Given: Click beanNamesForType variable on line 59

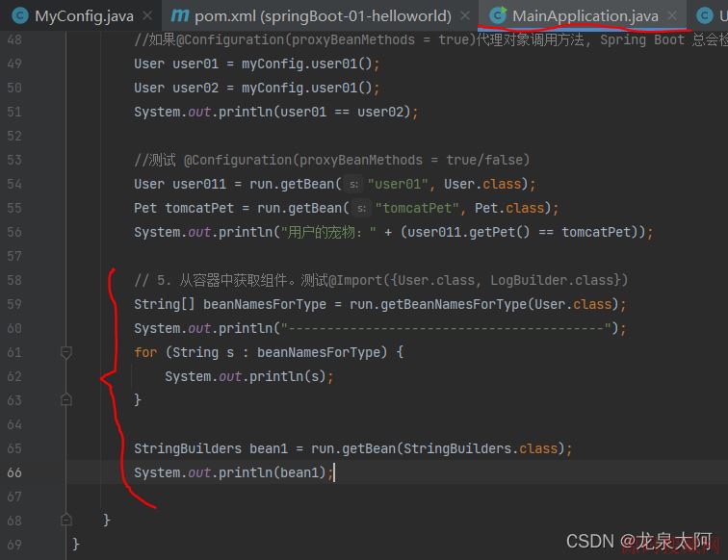Looking at the screenshot, I should click(265, 304).
